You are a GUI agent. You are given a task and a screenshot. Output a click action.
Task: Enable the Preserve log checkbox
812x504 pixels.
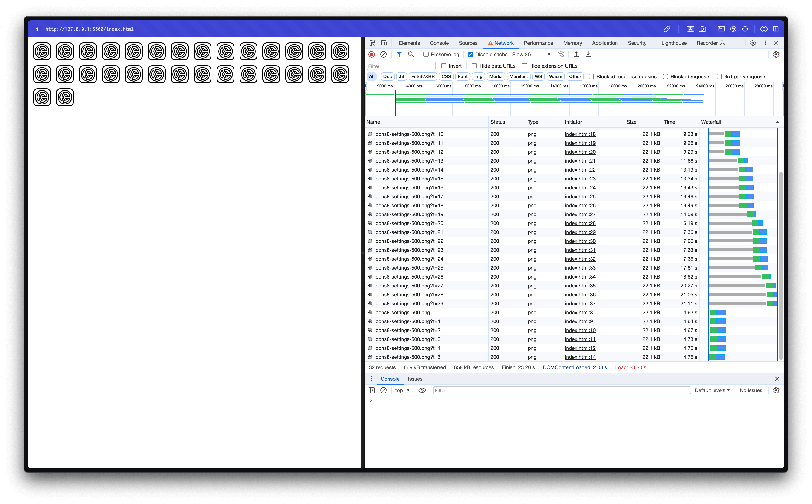click(426, 54)
